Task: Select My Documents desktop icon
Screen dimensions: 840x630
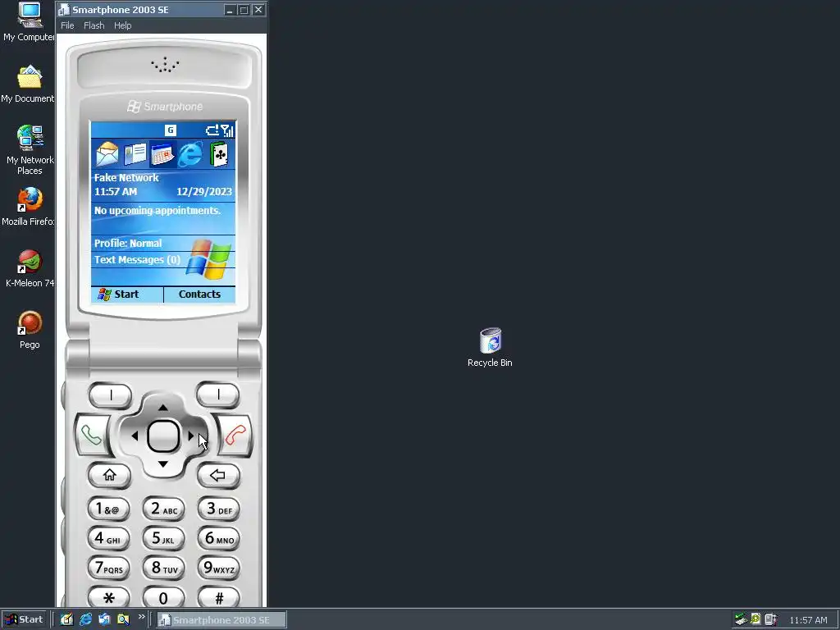Action: point(28,84)
